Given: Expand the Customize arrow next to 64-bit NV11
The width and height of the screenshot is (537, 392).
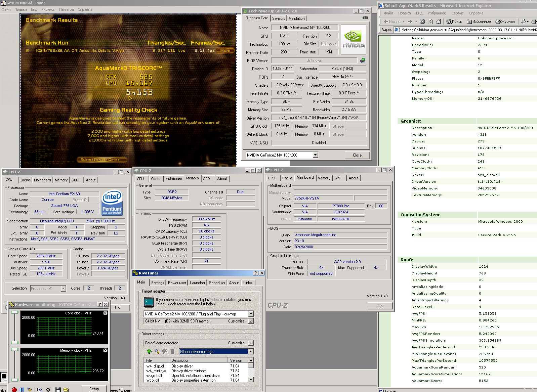Looking at the screenshot, I should [x=251, y=321].
